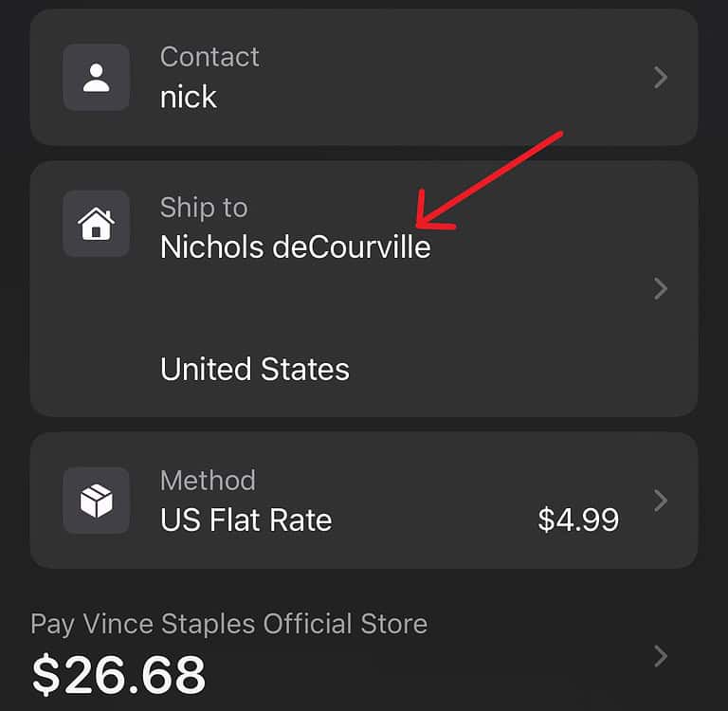Open the Ship to row chevron
This screenshot has height=711, width=728.
[x=662, y=288]
